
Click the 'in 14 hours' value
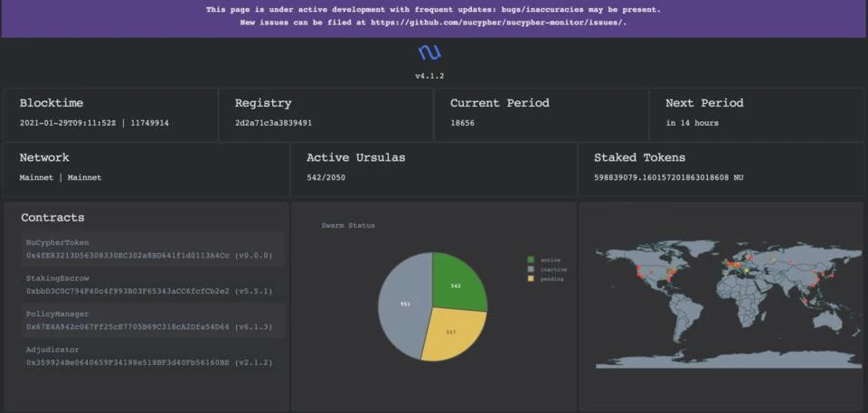pos(692,123)
